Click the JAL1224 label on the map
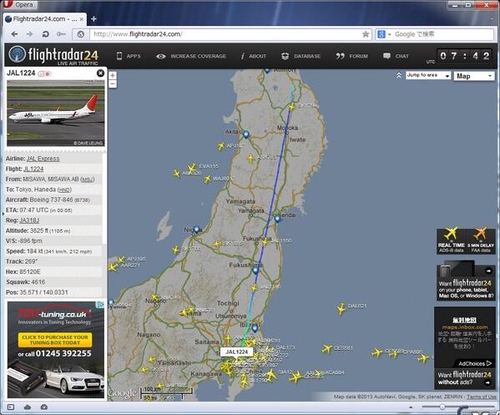This screenshot has height=415, width=500. (x=237, y=352)
